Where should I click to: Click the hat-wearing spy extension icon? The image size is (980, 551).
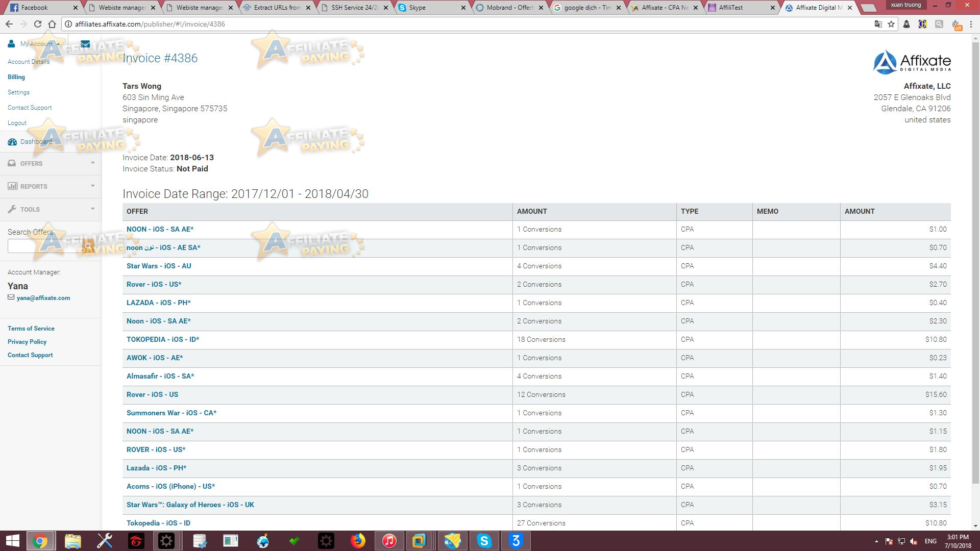pyautogui.click(x=906, y=24)
